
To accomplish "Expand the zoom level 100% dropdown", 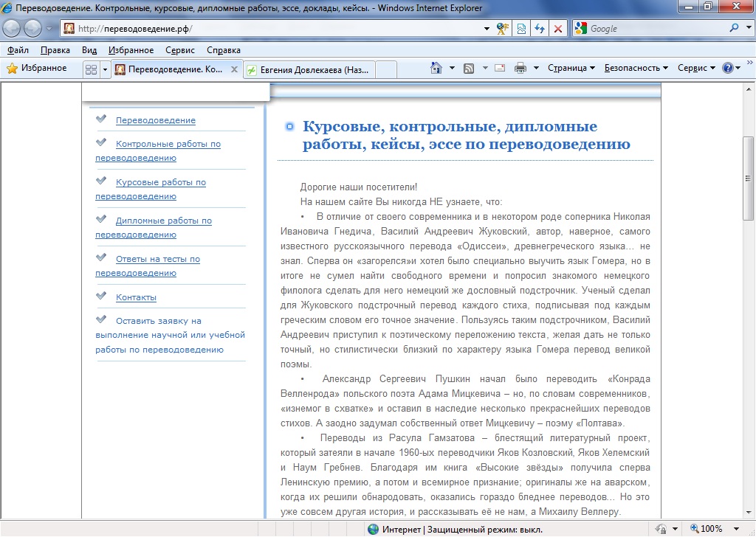I will [736, 529].
